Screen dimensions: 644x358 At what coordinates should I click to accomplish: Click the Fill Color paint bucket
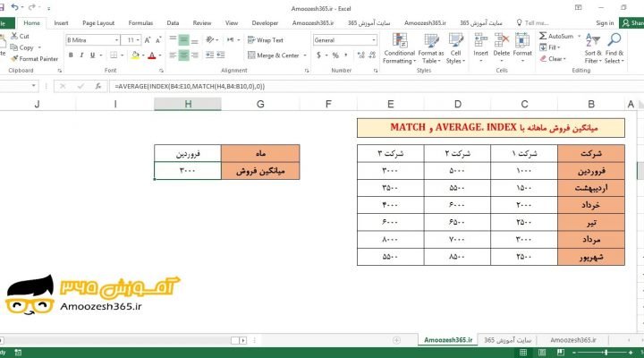click(x=135, y=55)
